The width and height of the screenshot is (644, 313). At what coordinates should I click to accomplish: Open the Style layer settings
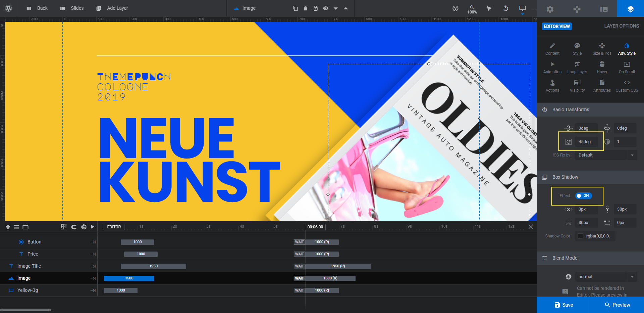pyautogui.click(x=577, y=49)
